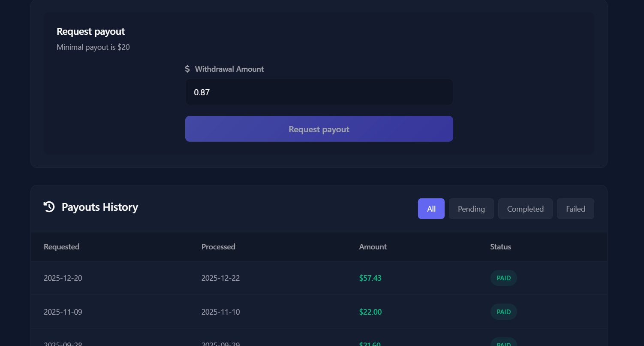Click the Payouts History clock icon
The width and height of the screenshot is (644, 346).
pyautogui.click(x=49, y=207)
